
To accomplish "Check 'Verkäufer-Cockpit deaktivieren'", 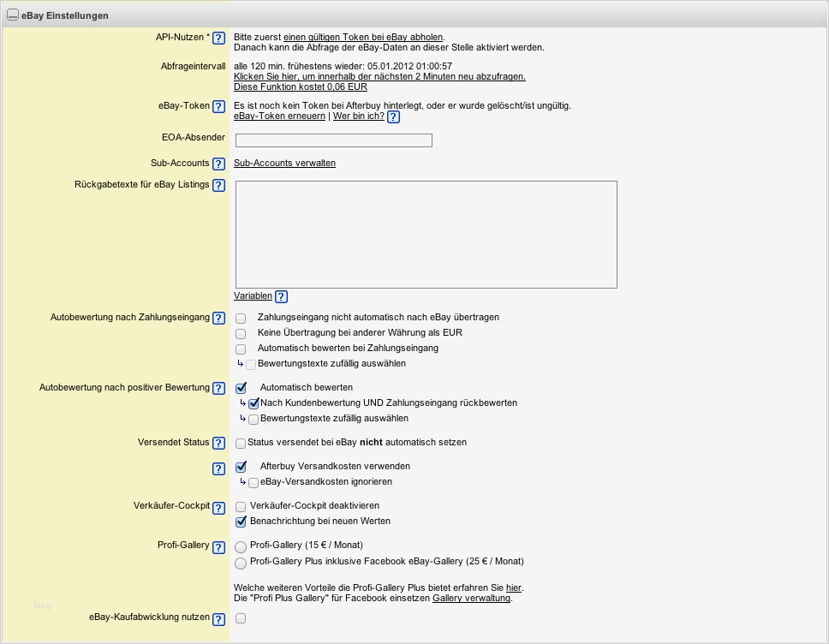I will pos(241,506).
